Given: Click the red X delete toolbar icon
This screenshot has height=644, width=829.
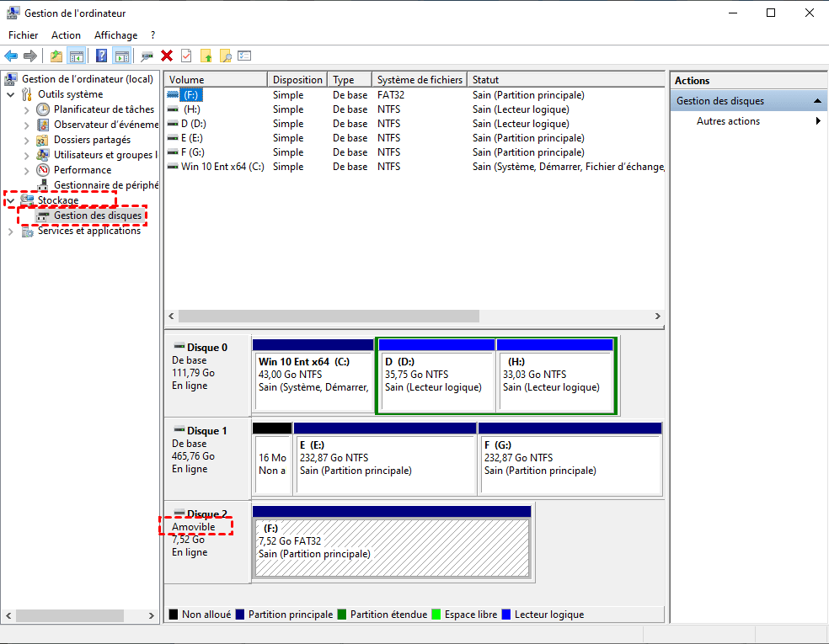Looking at the screenshot, I should (x=167, y=56).
